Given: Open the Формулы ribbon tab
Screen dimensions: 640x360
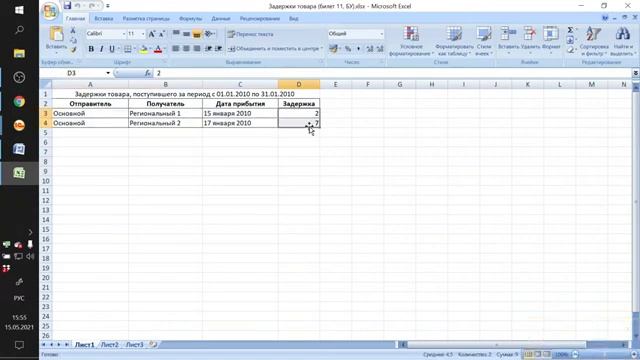Looking at the screenshot, I should (x=190, y=19).
